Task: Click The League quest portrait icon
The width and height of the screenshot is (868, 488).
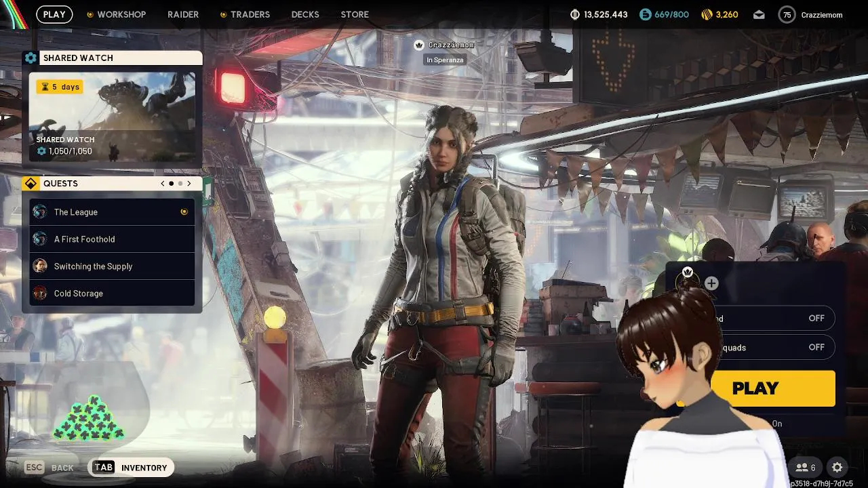Action: pos(40,212)
